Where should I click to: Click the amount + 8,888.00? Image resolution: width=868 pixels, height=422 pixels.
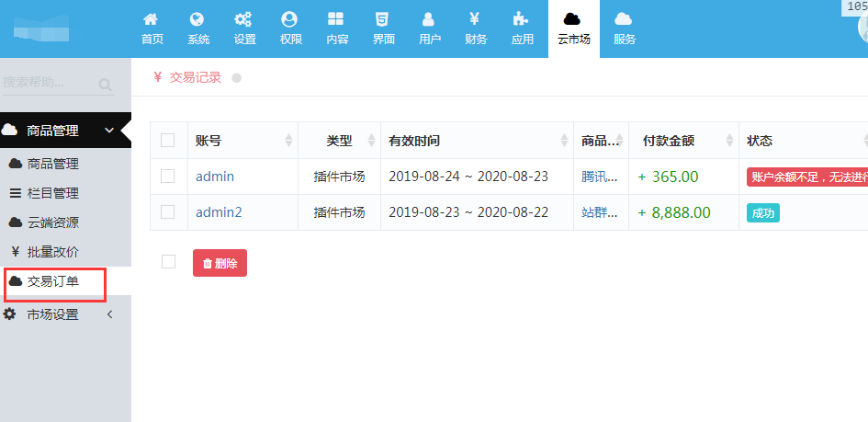coord(674,212)
